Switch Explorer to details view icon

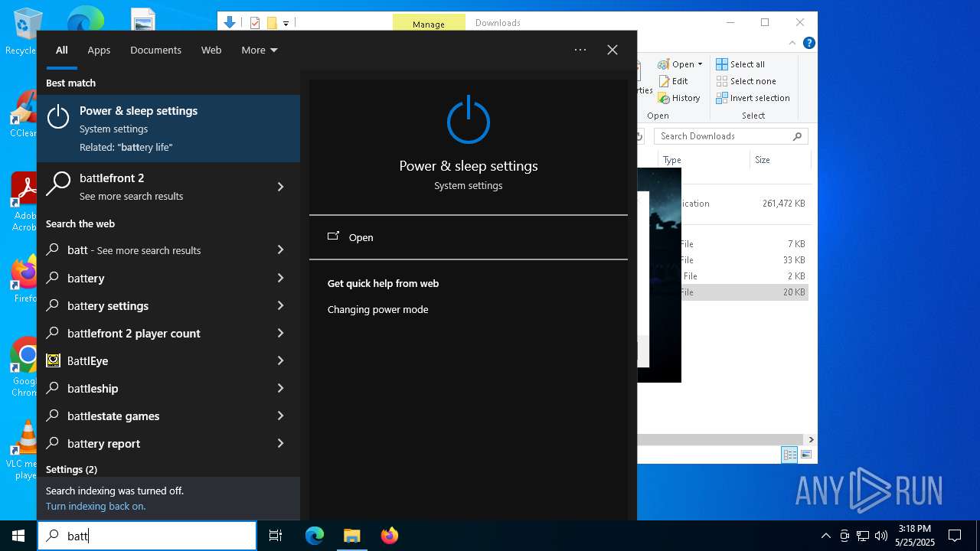tap(789, 455)
